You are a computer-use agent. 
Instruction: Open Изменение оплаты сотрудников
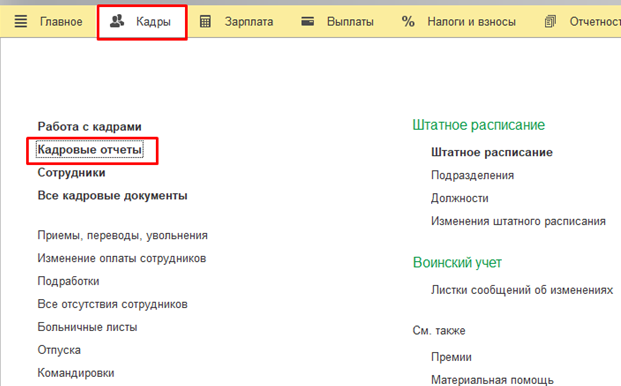[122, 258]
